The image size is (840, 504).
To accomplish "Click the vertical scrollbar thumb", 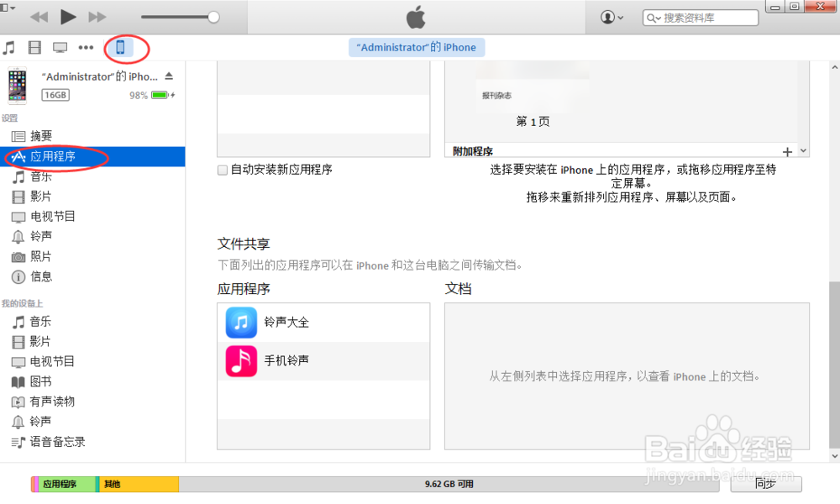I will 834,364.
